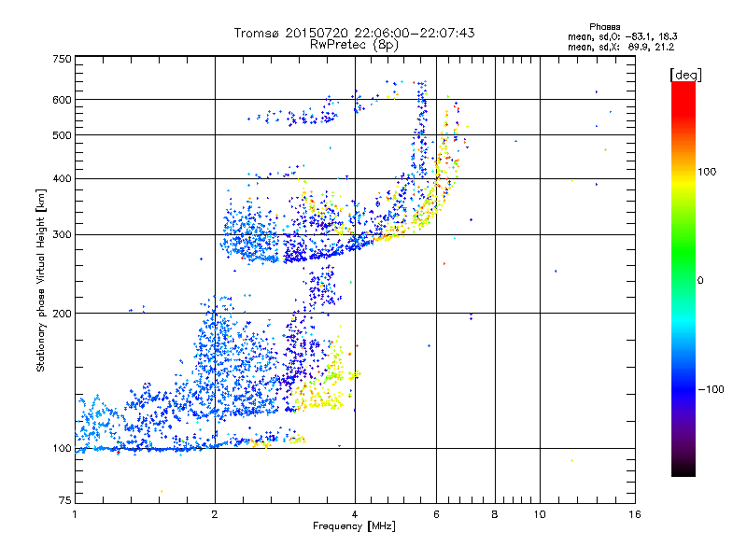Click the phase colorbar

pos(684,279)
